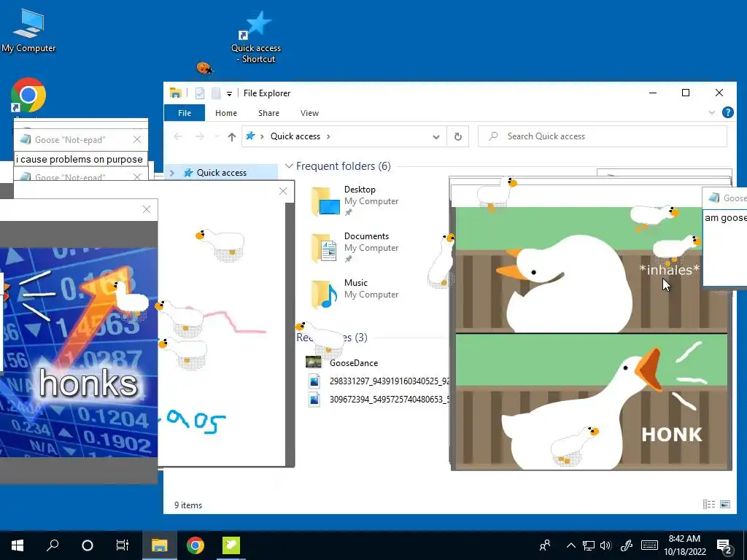Image resolution: width=747 pixels, height=560 pixels.
Task: Open Action Center notifications icon
Action: click(724, 546)
